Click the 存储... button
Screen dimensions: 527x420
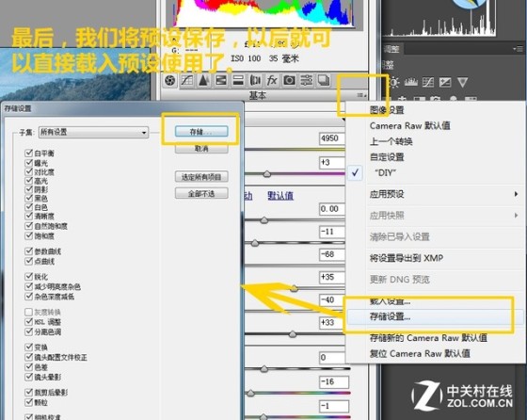[201, 132]
